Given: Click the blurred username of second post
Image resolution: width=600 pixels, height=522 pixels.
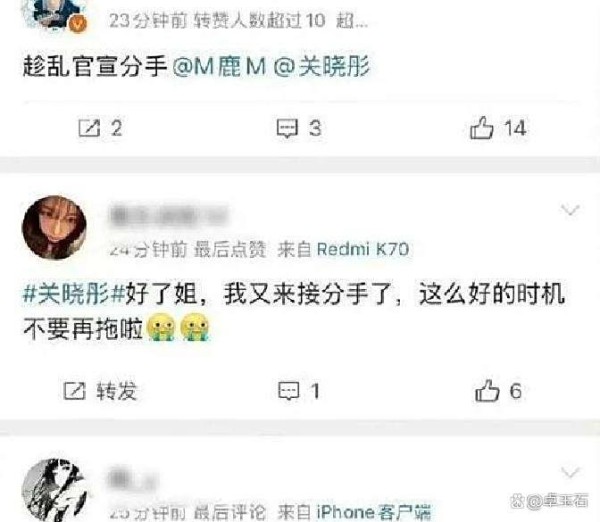Looking at the screenshot, I should (168, 215).
